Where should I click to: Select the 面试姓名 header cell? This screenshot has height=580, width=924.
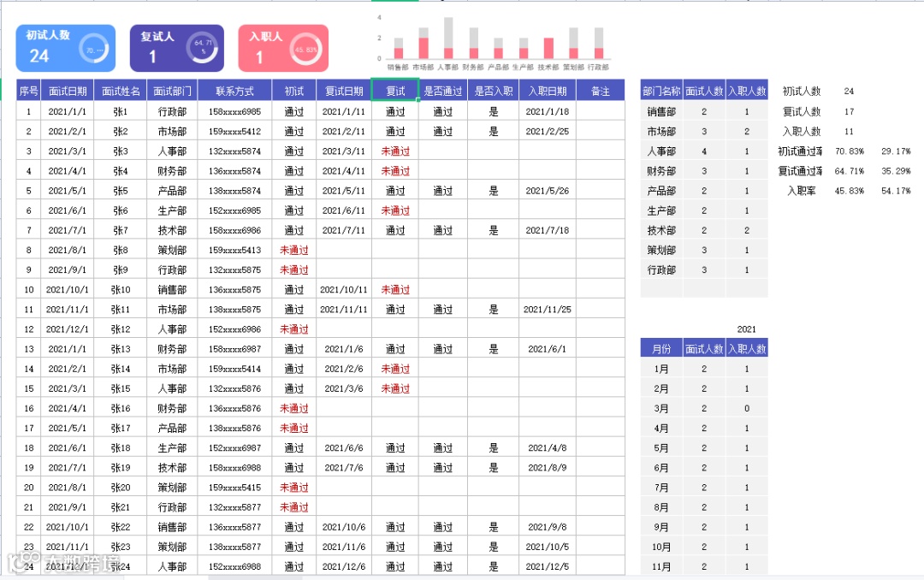pos(121,91)
